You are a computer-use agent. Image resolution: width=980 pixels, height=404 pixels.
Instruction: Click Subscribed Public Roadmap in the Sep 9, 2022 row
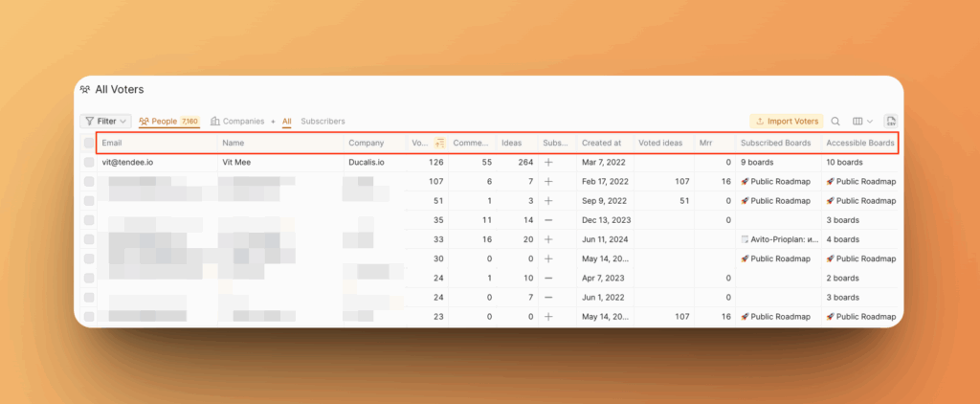pos(775,201)
